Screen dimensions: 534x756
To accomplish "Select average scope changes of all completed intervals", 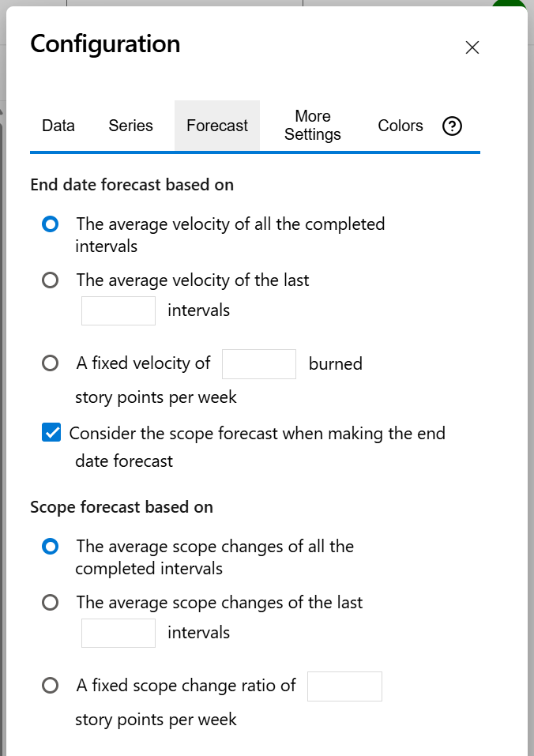I will [x=50, y=547].
